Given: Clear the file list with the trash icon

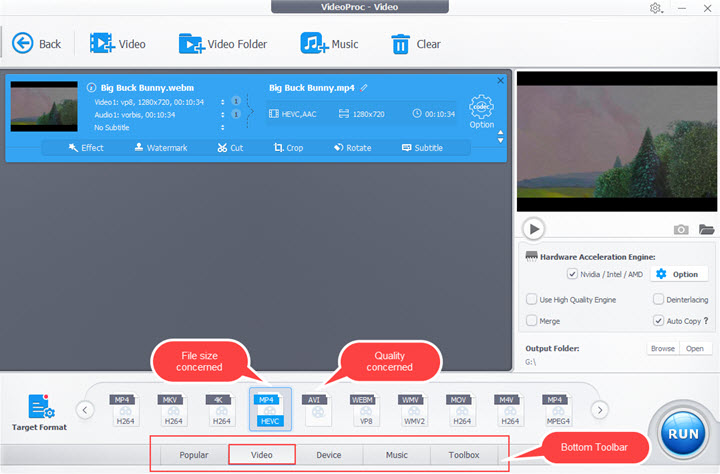Looking at the screenshot, I should point(416,44).
